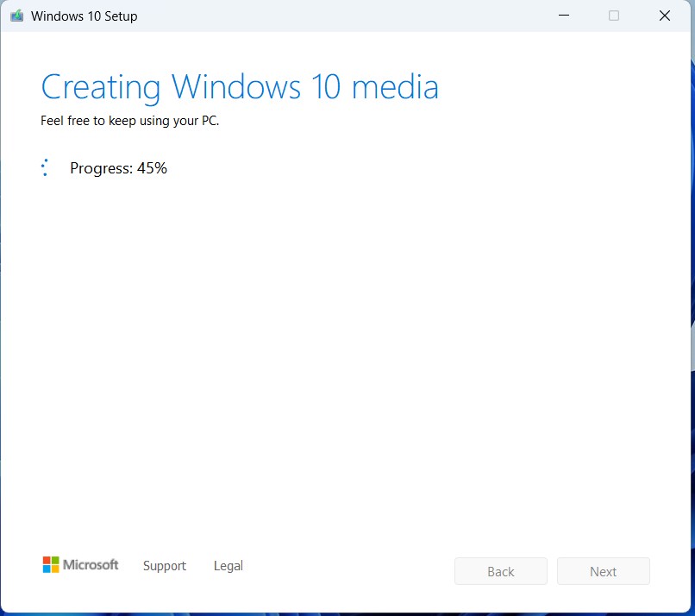
Task: Minimize the Windows 10 Setup window
Action: pyautogui.click(x=564, y=16)
